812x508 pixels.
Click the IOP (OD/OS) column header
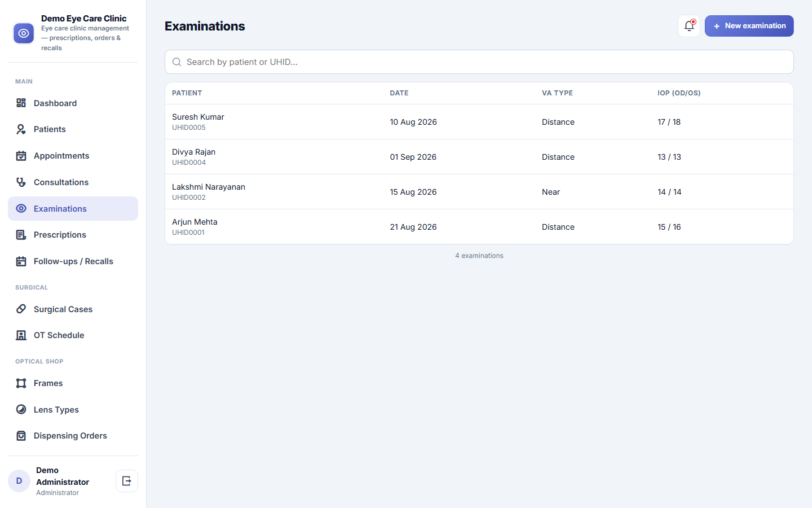679,93
